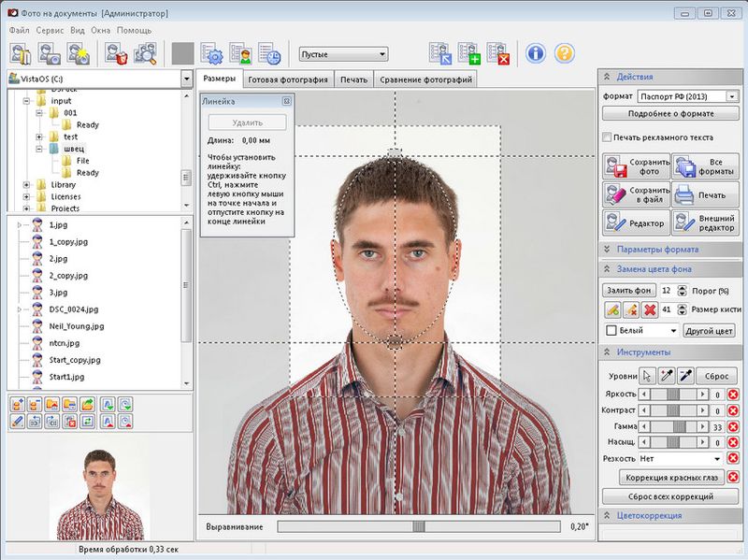The width and height of the screenshot is (748, 560).
Task: Expand the Параметры формата section
Action: 656,250
